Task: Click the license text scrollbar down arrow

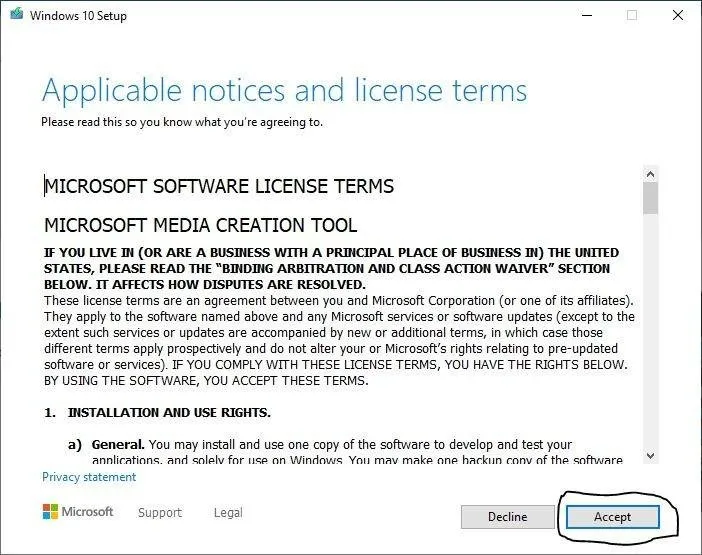Action: (x=651, y=456)
